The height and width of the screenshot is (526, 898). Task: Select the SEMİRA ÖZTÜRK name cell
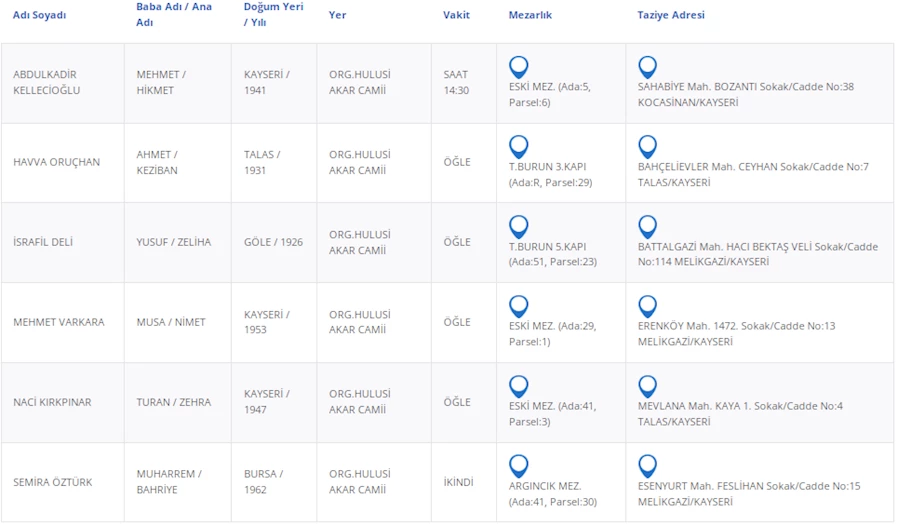point(52,482)
